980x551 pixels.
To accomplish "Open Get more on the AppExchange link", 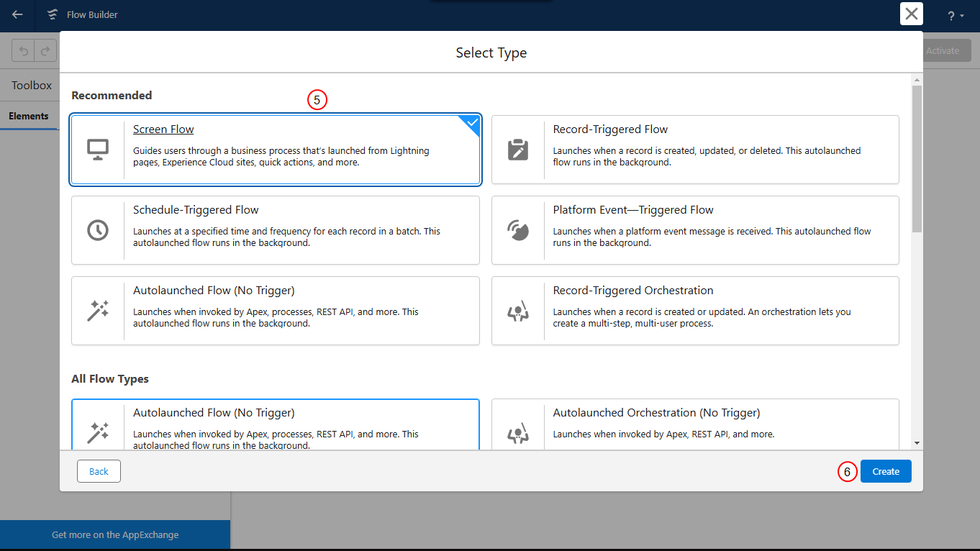I will click(115, 535).
